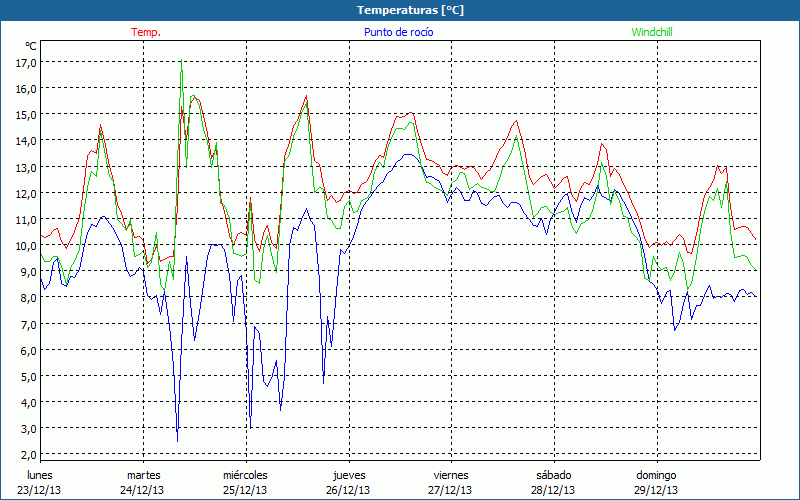Click the °C unit label on axis

[31, 46]
